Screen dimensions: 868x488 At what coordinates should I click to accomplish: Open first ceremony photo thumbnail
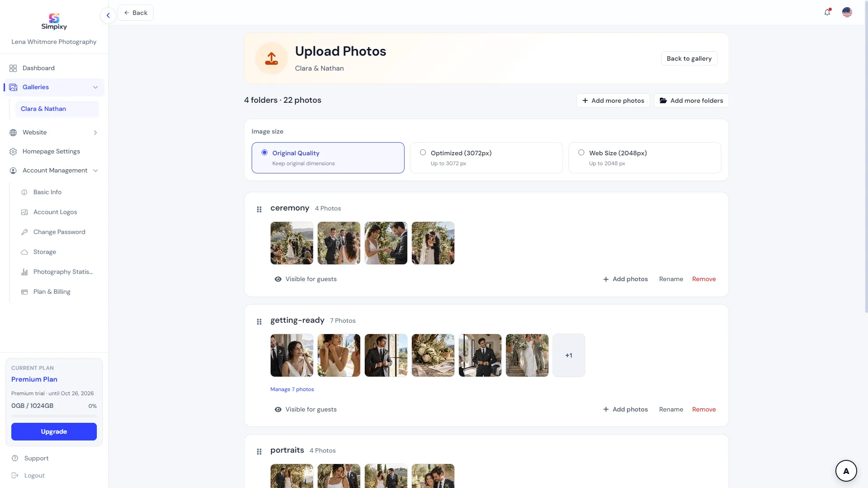(292, 243)
